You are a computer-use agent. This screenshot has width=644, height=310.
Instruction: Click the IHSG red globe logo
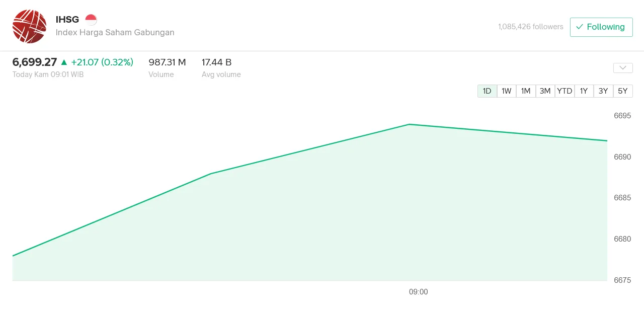(x=29, y=26)
